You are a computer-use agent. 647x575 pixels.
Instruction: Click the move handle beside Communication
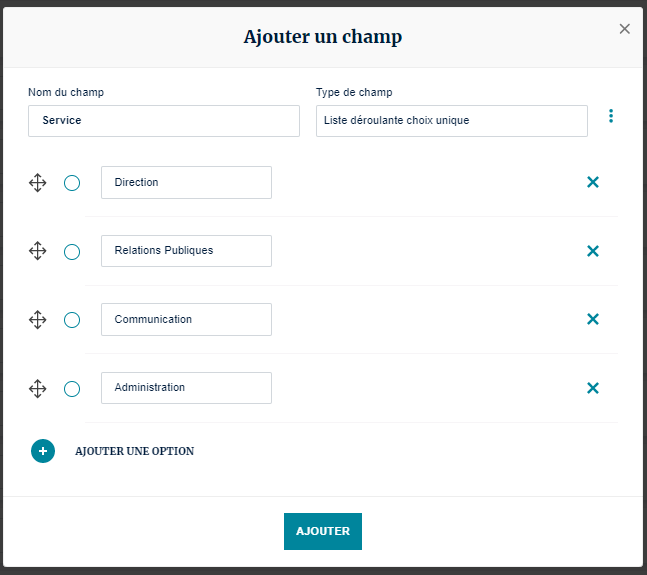[37, 320]
